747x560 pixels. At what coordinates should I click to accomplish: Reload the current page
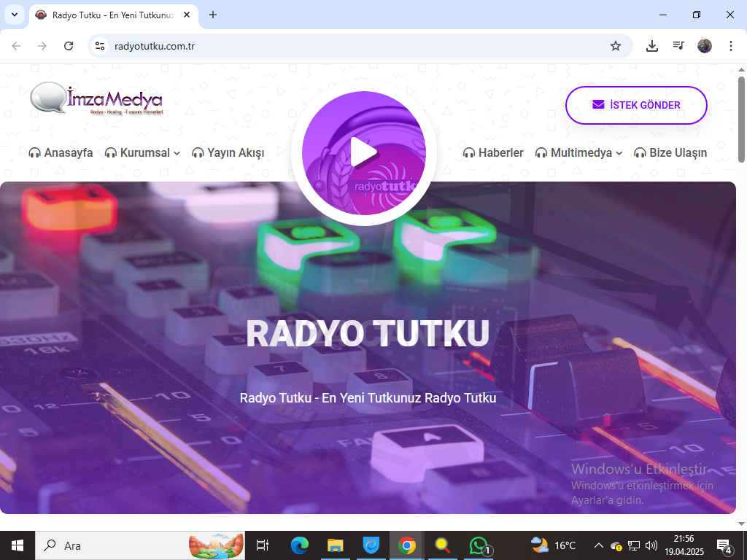click(69, 46)
